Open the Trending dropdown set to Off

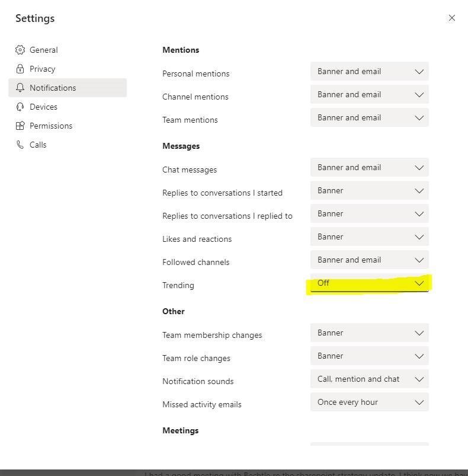[x=370, y=283]
